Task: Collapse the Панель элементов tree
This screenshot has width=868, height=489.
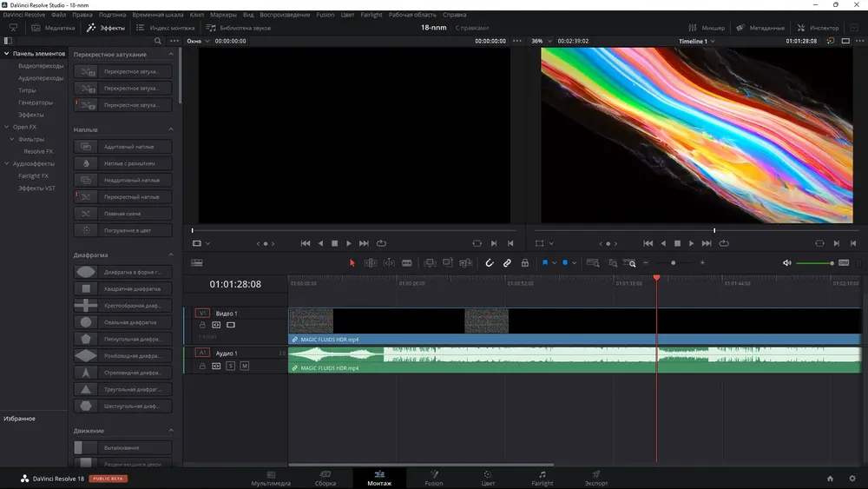Action: 7,54
